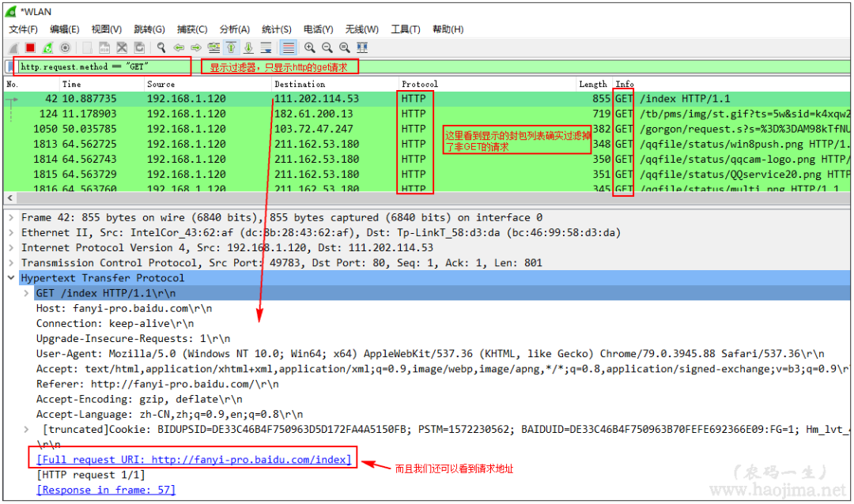Reset zoom to 100 percent
Viewport: 854px width, 504px height.
[343, 47]
